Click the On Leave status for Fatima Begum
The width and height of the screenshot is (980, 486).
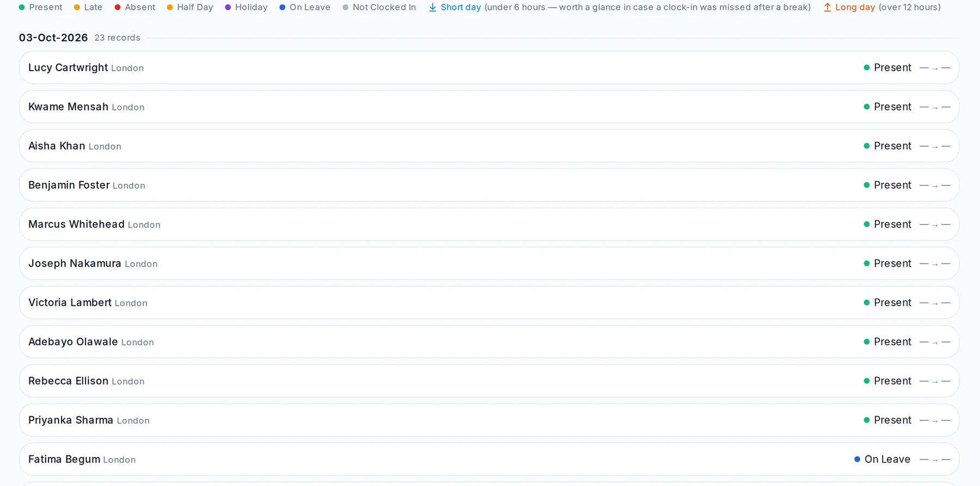tap(883, 459)
